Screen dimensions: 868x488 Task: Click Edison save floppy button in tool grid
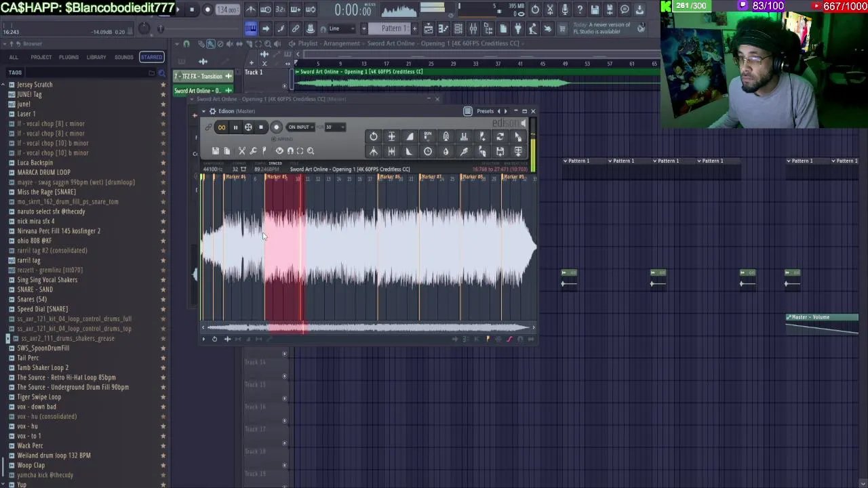click(500, 151)
